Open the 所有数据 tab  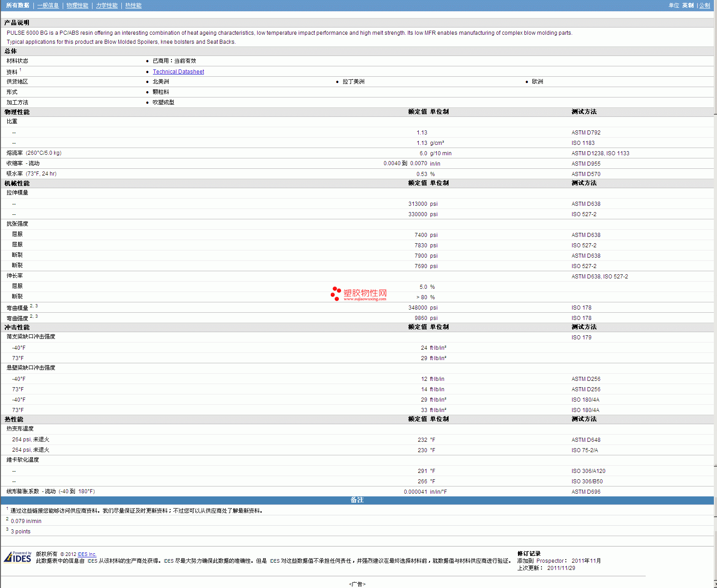coord(18,5)
